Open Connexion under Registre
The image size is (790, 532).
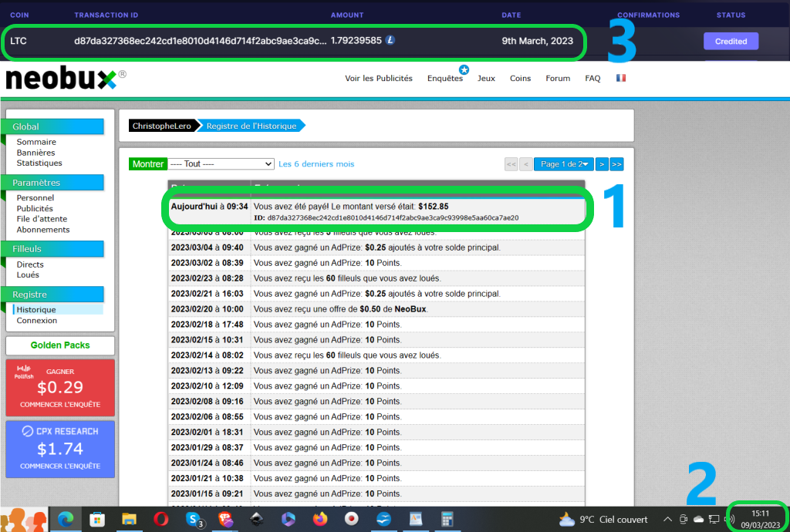coord(37,321)
